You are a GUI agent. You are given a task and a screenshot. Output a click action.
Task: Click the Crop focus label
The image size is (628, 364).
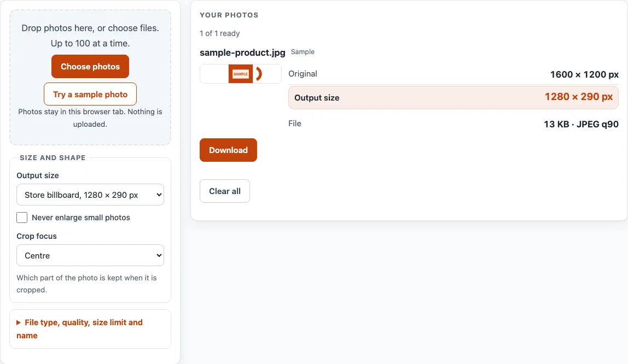pos(37,236)
